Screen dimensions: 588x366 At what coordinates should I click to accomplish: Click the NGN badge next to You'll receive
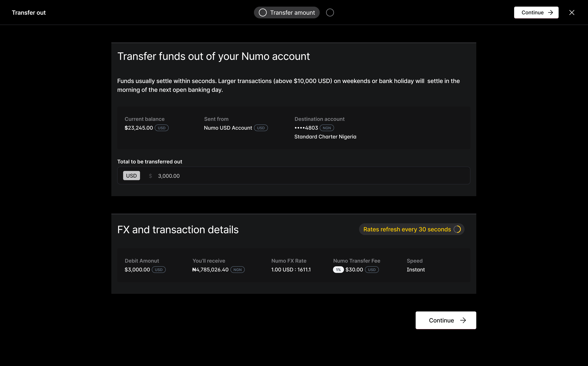click(x=237, y=270)
